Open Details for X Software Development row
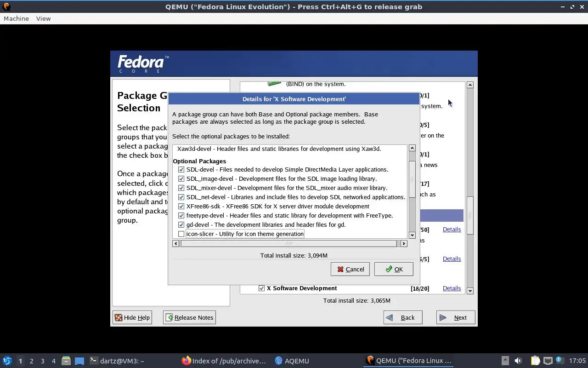588x368 pixels. point(452,288)
